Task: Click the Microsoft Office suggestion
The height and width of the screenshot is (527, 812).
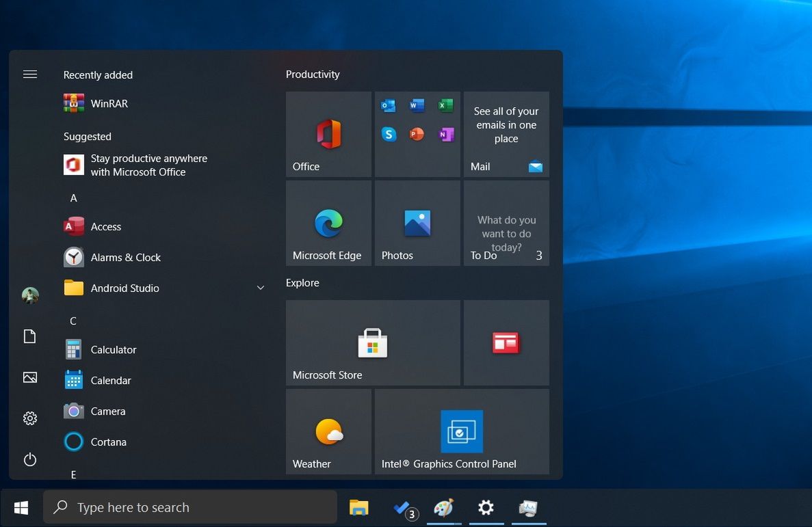Action: pyautogui.click(x=148, y=165)
